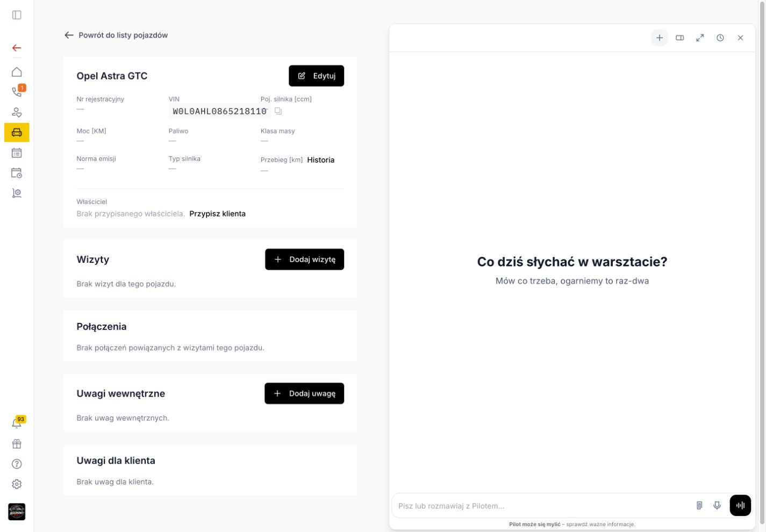Attach a file via paperclip icon
This screenshot has width=766, height=532.
tap(699, 506)
